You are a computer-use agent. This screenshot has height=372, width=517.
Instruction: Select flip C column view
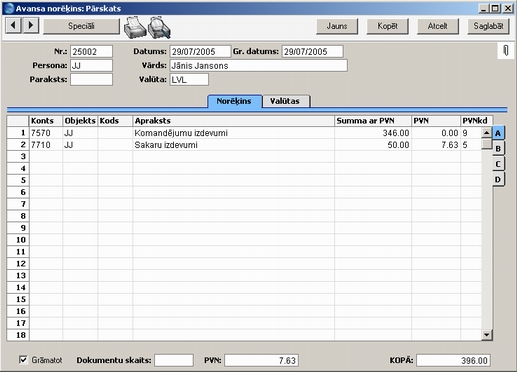(x=498, y=164)
